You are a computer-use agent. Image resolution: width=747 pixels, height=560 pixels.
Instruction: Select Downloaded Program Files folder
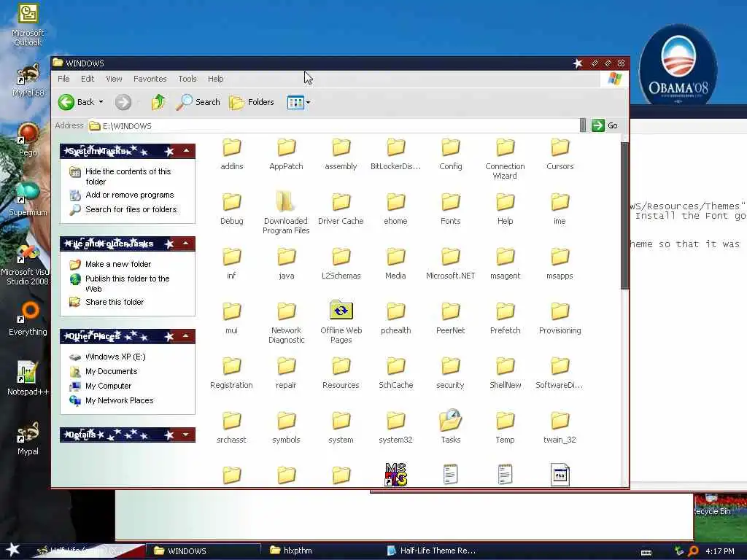click(x=286, y=212)
